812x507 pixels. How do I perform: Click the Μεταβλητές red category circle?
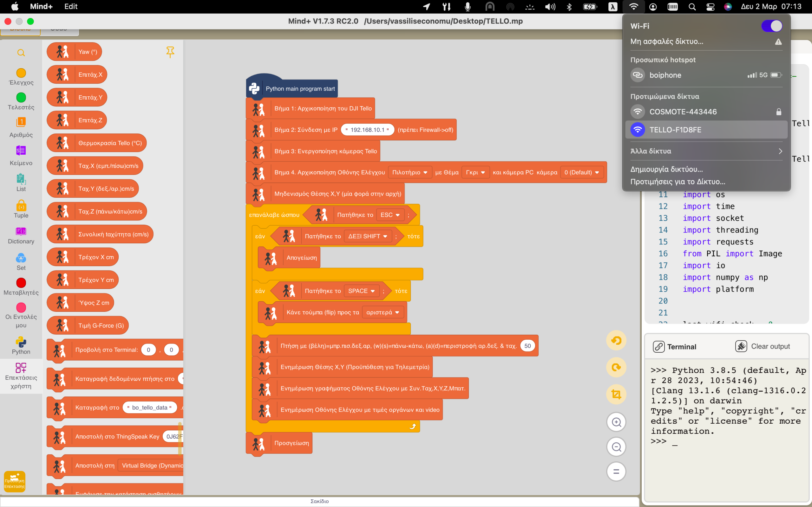pyautogui.click(x=21, y=283)
